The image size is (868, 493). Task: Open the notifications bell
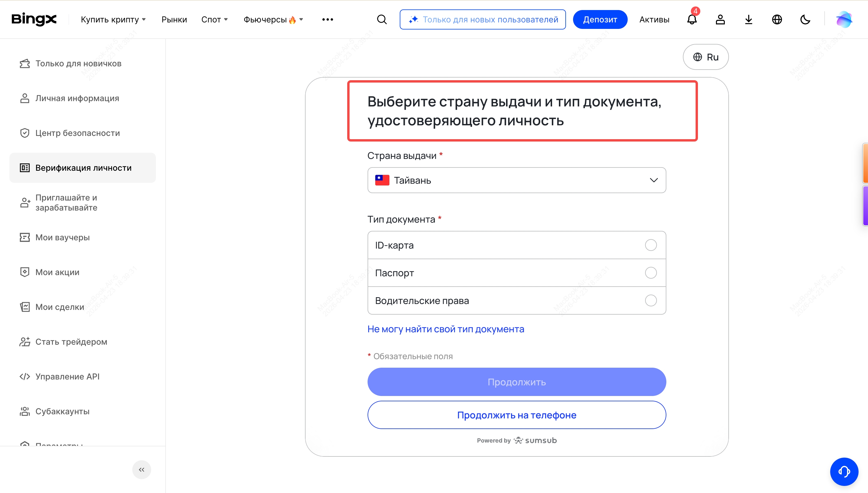692,20
